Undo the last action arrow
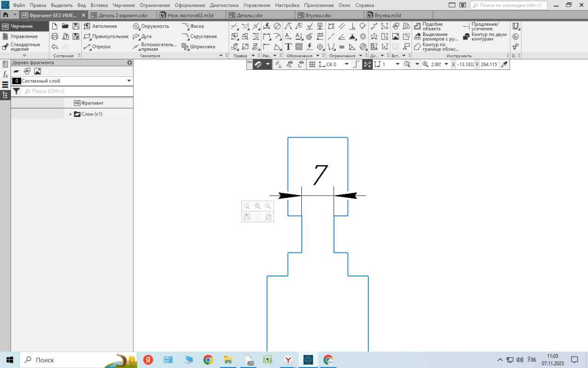Image resolution: width=588 pixels, height=368 pixels. [x=55, y=46]
